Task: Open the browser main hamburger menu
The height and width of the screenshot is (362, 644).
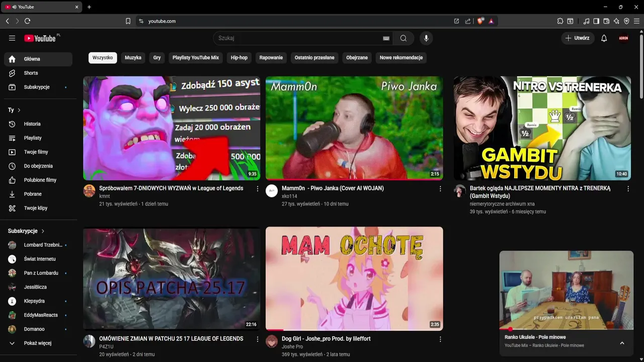Action: pyautogui.click(x=637, y=21)
